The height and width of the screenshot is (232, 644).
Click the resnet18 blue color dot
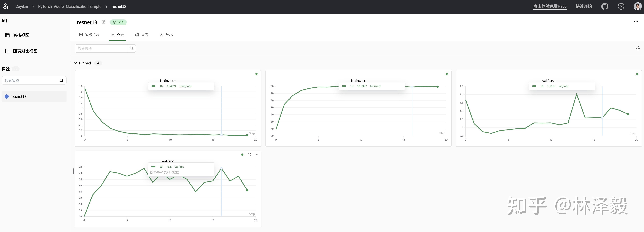click(7, 97)
